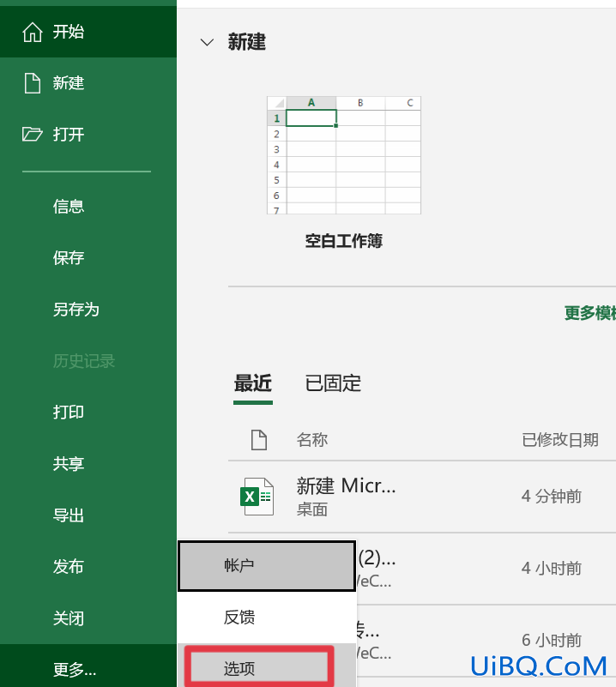Click the 4 分钟前 modified time
This screenshot has height=687, width=616.
pyautogui.click(x=551, y=497)
